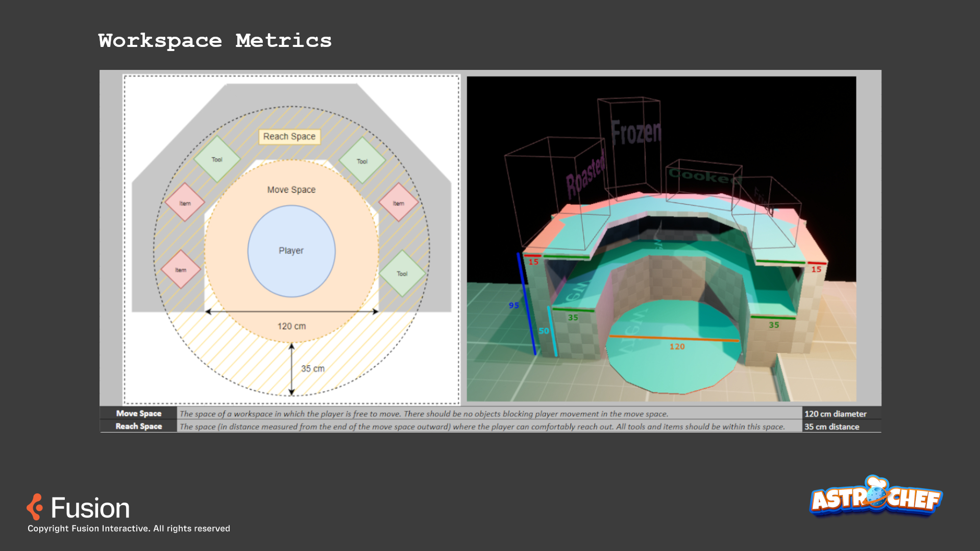Click the lower-left red Item diamond

coord(181,270)
